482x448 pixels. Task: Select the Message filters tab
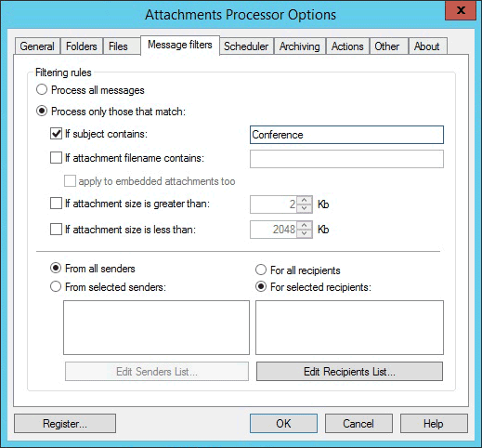coord(180,46)
